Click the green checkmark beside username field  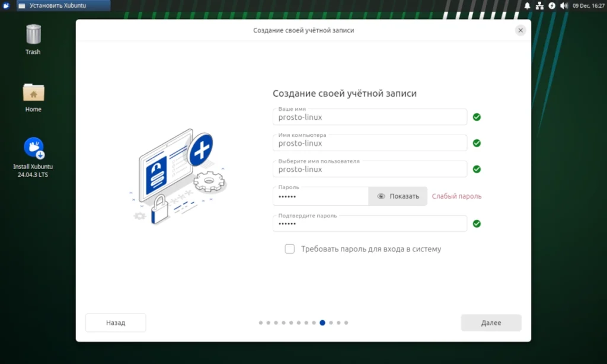click(x=477, y=169)
